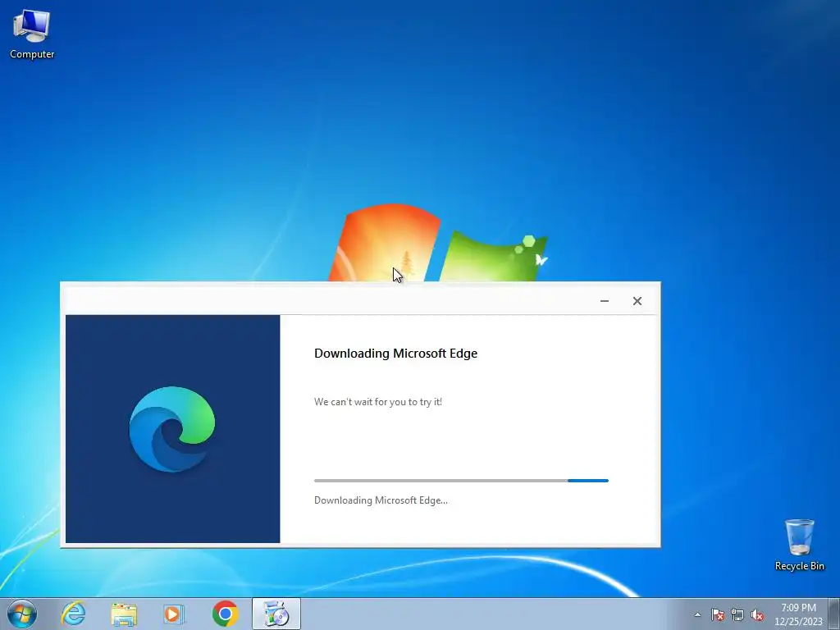
Task: Minimize the Edge installer window
Action: pos(605,301)
